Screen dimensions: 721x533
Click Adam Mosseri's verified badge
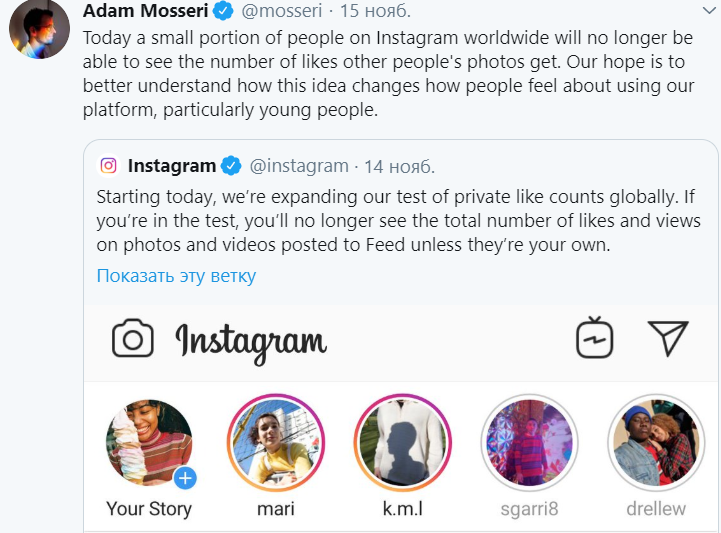[225, 12]
